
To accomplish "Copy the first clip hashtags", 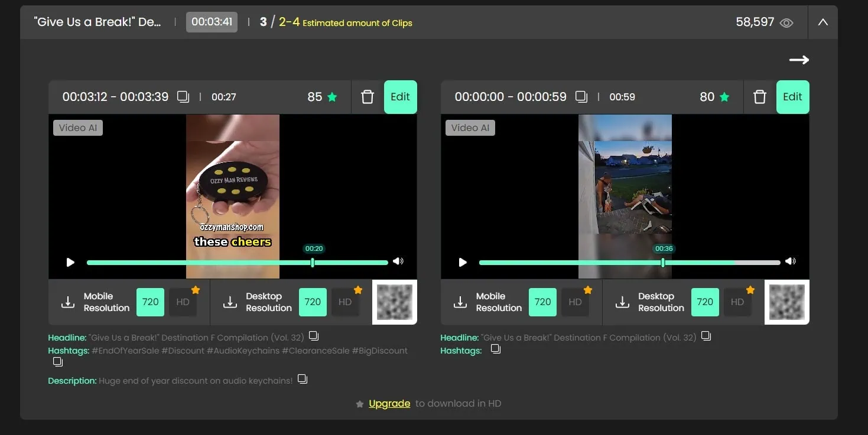I will click(57, 362).
